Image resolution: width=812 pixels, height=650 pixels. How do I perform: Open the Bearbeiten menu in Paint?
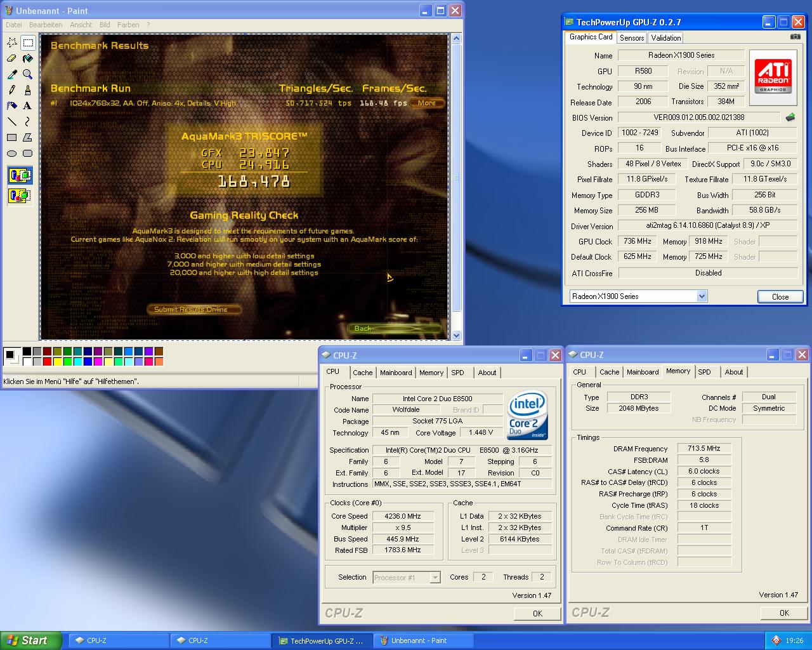pos(46,25)
